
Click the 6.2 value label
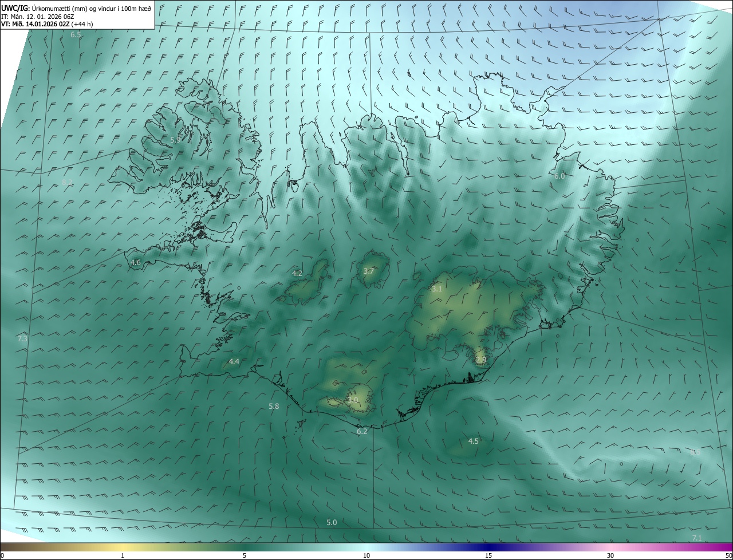click(362, 432)
